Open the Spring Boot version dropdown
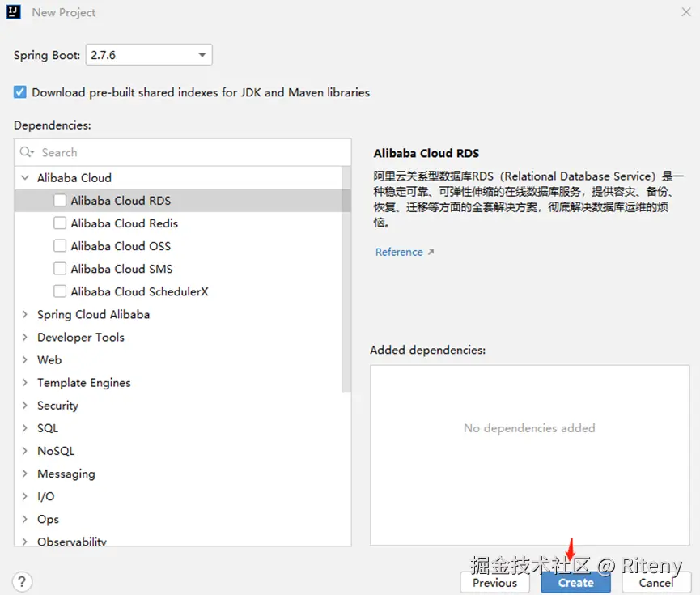The width and height of the screenshot is (700, 595). 149,55
